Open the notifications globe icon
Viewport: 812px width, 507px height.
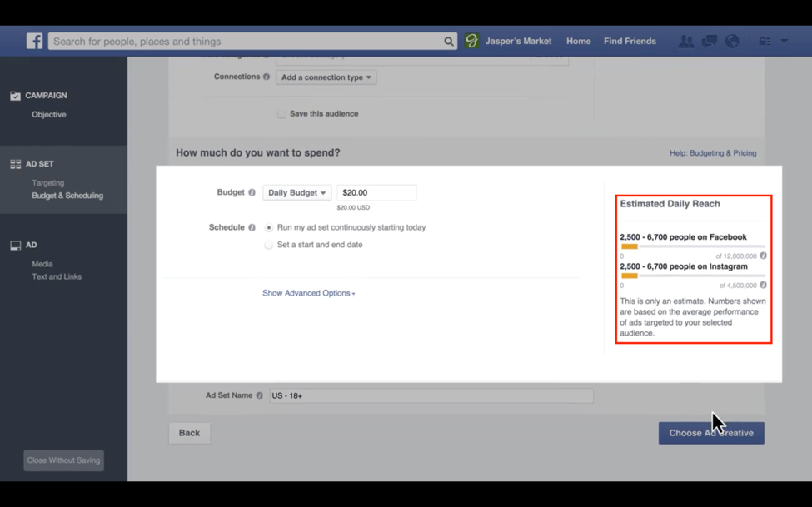pos(732,42)
